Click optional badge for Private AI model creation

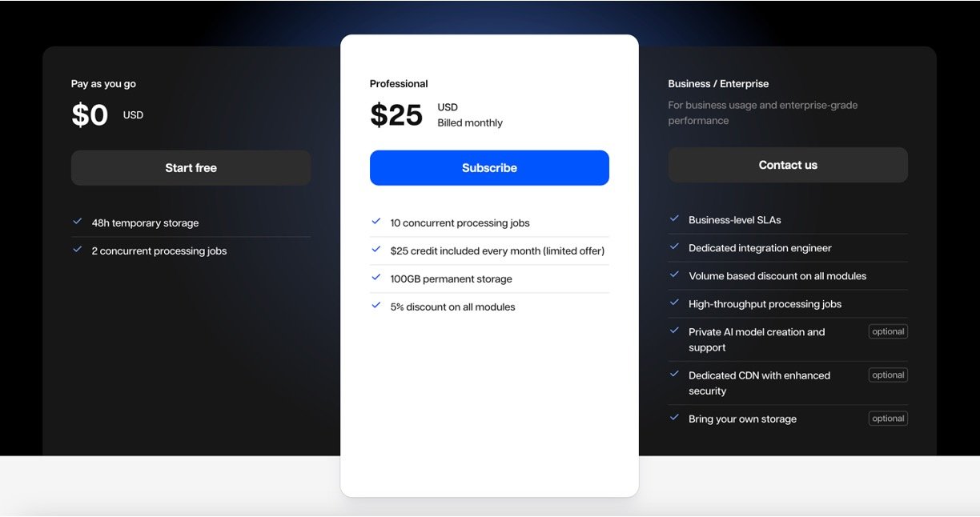(888, 331)
